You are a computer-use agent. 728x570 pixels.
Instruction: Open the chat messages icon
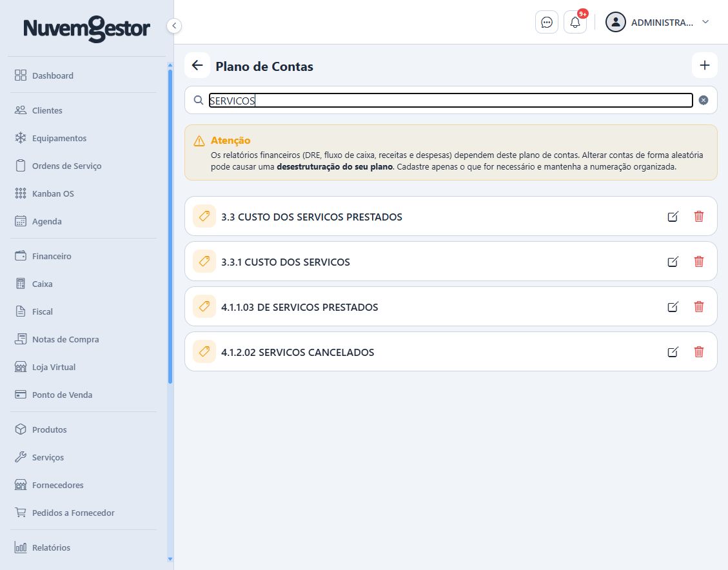[x=546, y=23]
